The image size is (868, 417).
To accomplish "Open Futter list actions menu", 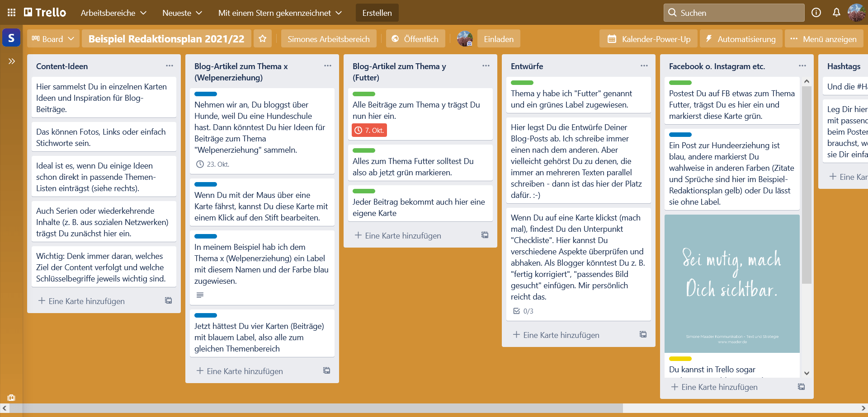I will [486, 66].
